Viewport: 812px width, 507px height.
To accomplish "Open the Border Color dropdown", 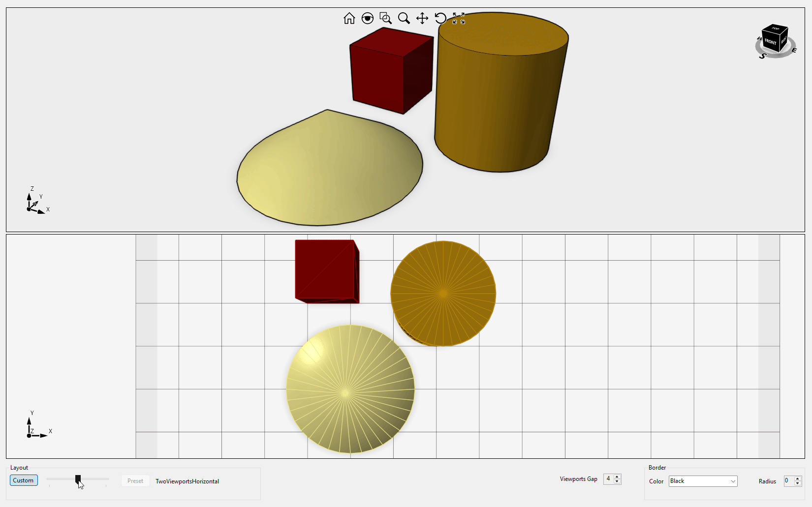I will click(x=703, y=481).
